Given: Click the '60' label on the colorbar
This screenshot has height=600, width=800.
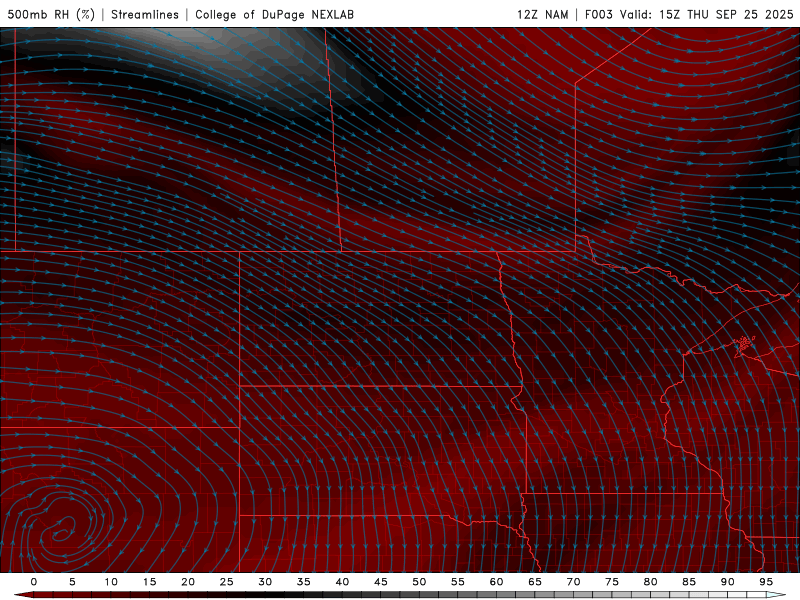Looking at the screenshot, I should 496,582.
